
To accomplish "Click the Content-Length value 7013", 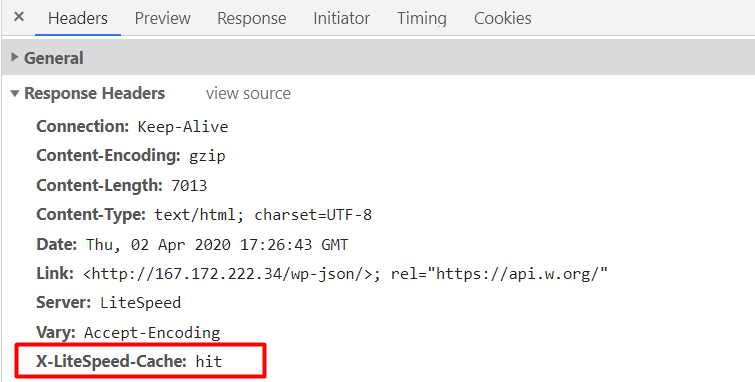I will coord(189,185).
